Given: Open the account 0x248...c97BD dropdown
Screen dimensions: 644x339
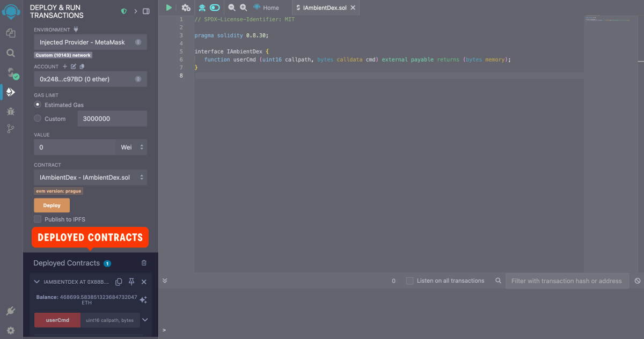Looking at the screenshot, I should 90,79.
